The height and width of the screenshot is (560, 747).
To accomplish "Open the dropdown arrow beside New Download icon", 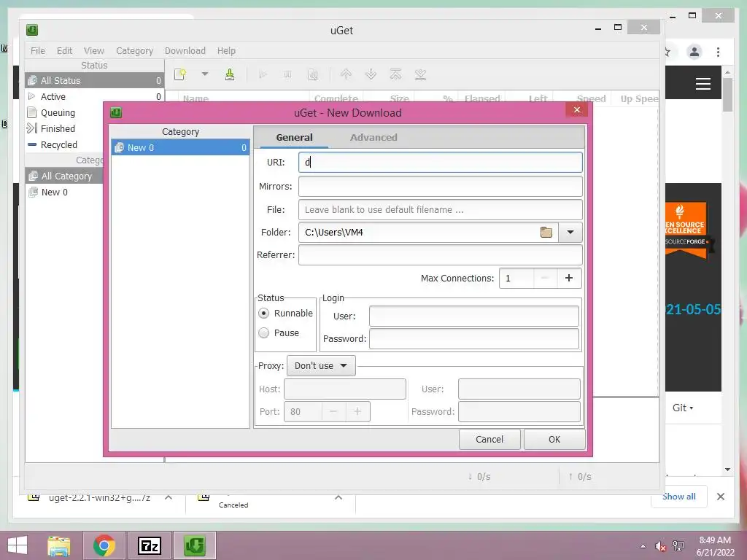I will pos(205,74).
